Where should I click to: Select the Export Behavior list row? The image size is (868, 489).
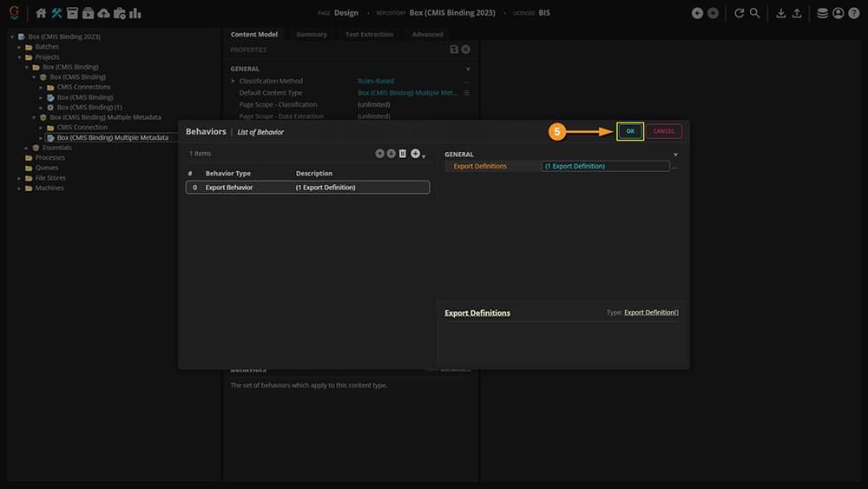pyautogui.click(x=307, y=188)
